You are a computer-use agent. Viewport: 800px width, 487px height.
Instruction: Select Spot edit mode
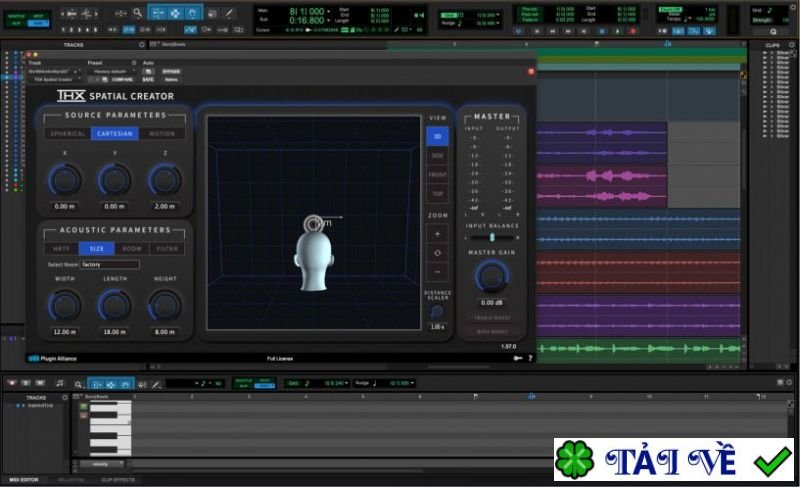[x=38, y=16]
